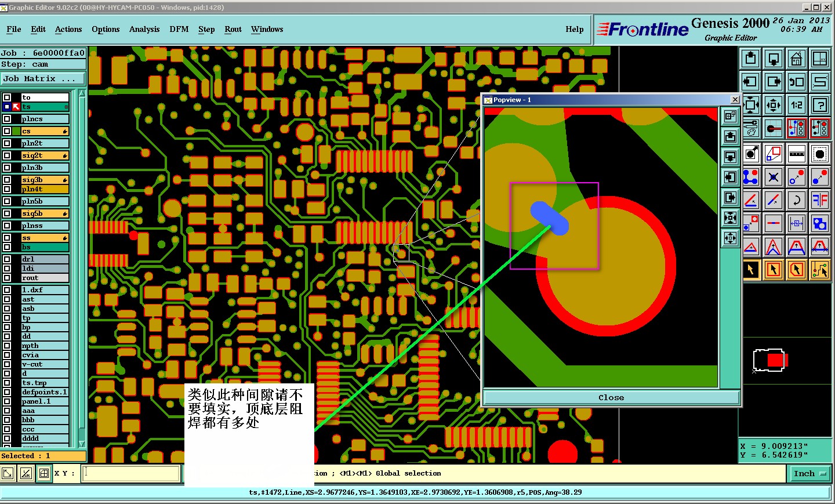This screenshot has width=835, height=504.
Task: Select the 'mpth' layer name
Action: [x=45, y=346]
